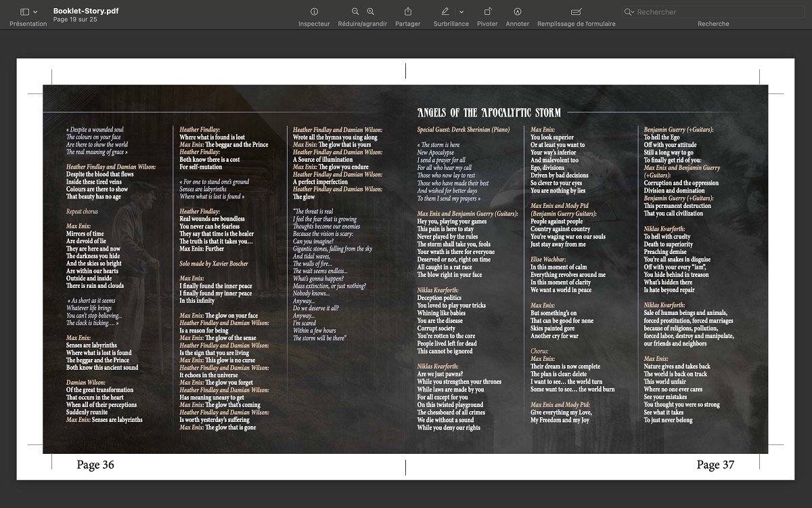The height and width of the screenshot is (508, 812).
Task: Click the lyric "My Freedom and my Joy"
Action: (560, 420)
